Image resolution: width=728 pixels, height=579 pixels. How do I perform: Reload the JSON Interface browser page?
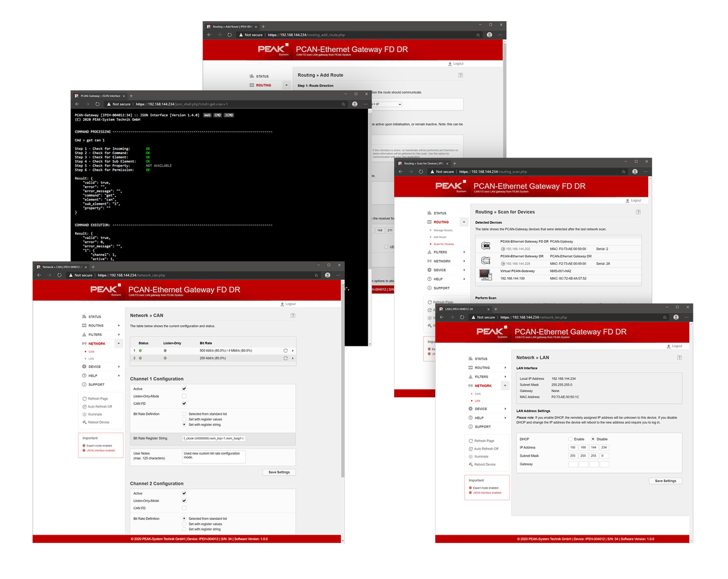click(97, 104)
